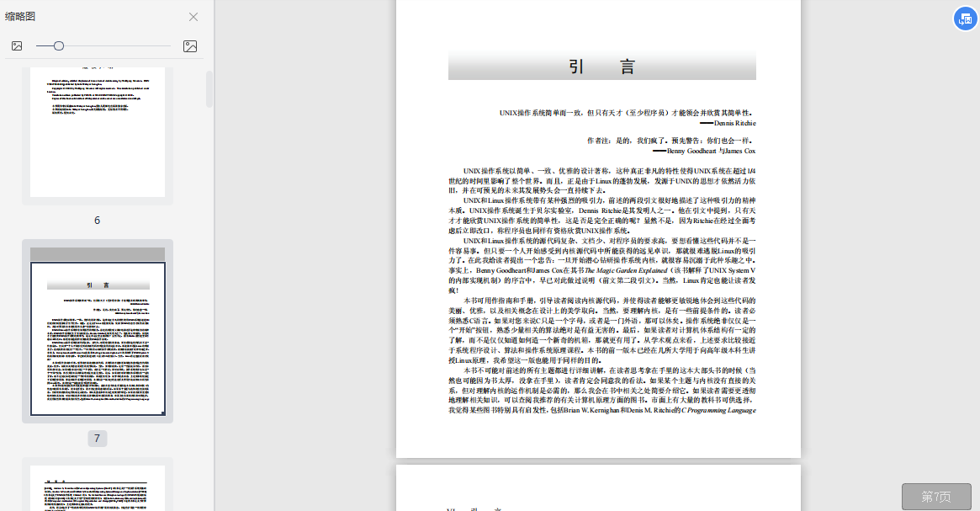Select the page 7 thumbnail (引言)
The height and width of the screenshot is (511, 980).
click(98, 332)
